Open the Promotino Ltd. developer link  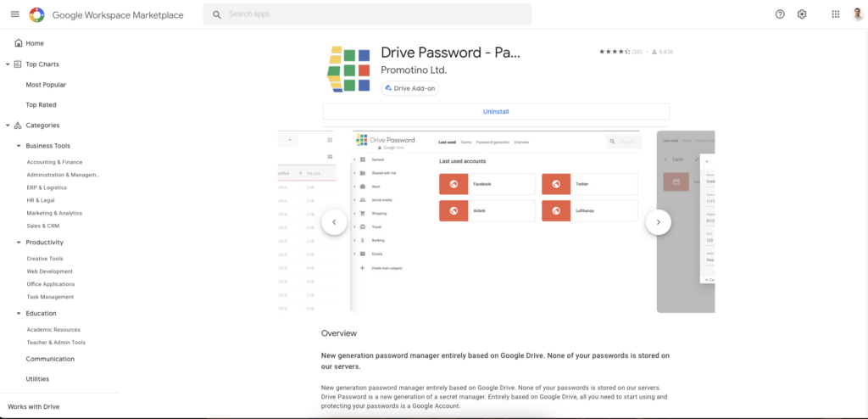pyautogui.click(x=414, y=70)
